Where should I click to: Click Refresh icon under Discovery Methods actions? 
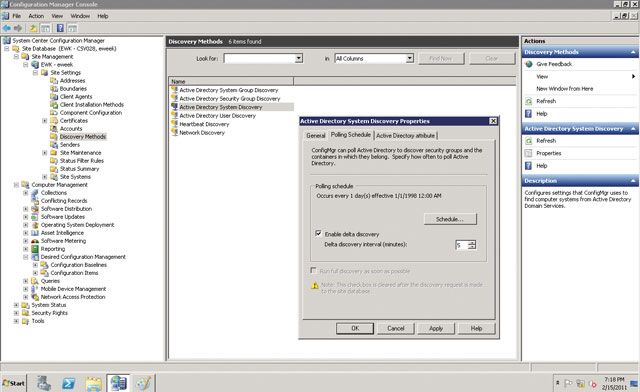click(x=529, y=101)
